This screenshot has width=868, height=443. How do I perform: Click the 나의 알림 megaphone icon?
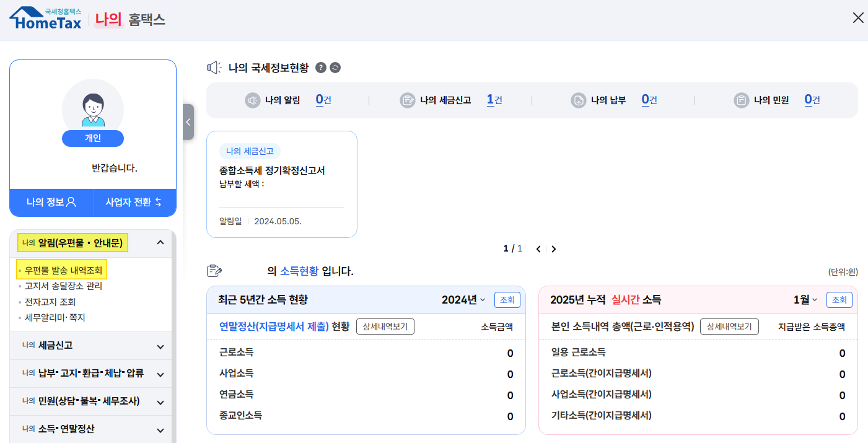point(252,100)
